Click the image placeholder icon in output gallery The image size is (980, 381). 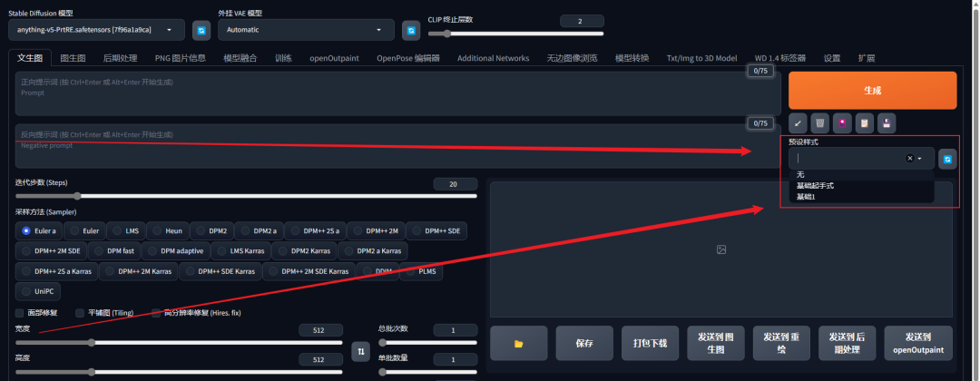coord(721,249)
